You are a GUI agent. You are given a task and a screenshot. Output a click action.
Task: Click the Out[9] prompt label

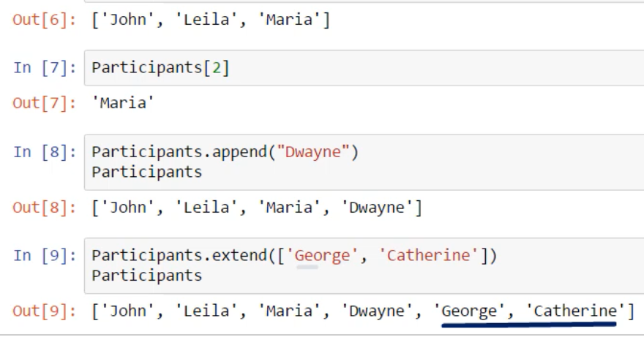coord(44,311)
